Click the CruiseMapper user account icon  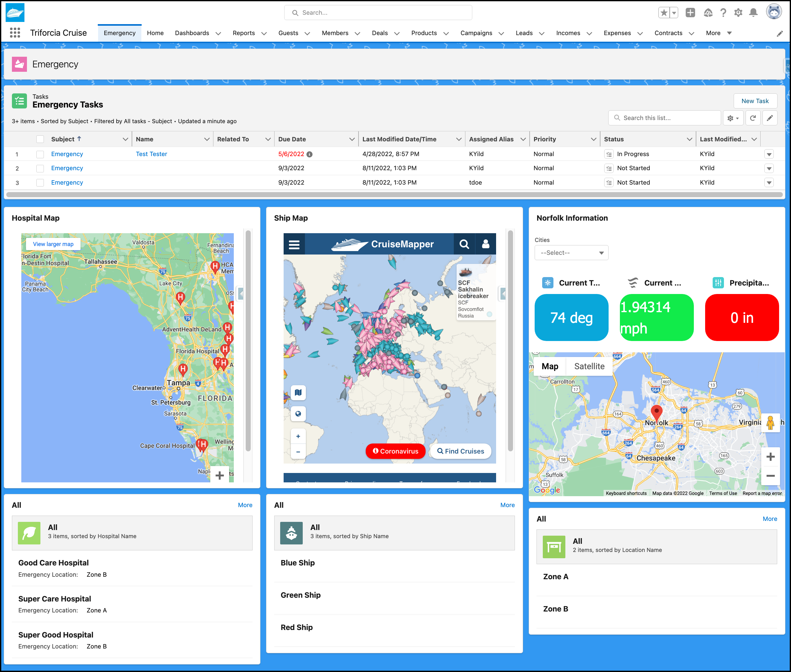coord(485,244)
